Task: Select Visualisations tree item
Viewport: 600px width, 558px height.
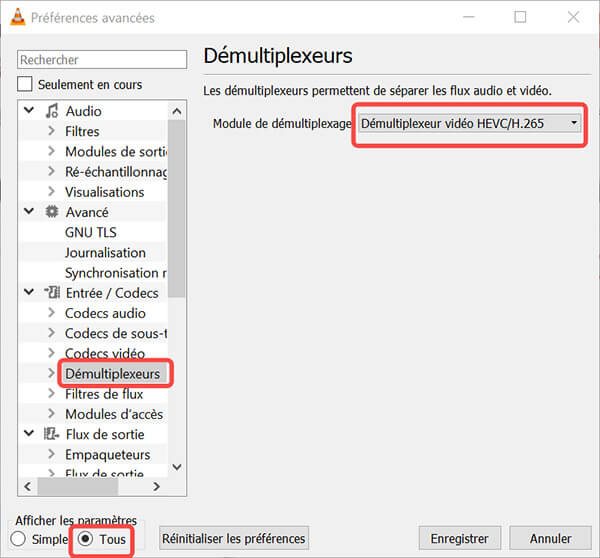Action: tap(104, 192)
